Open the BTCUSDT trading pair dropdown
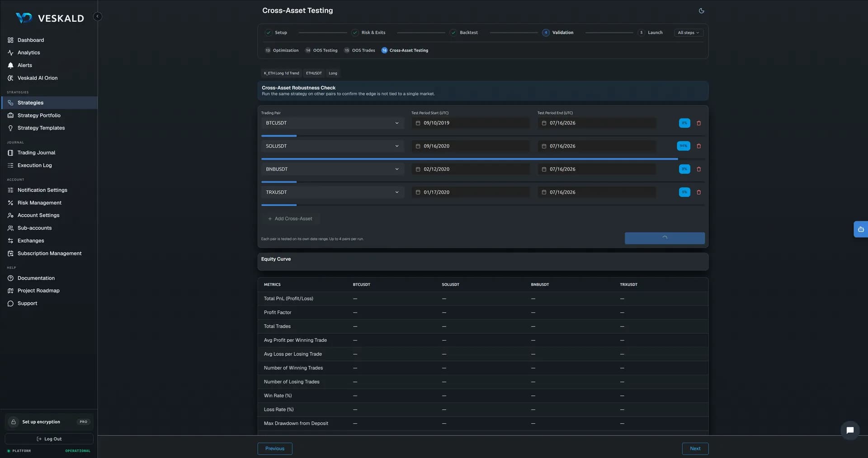The image size is (868, 458). pos(332,123)
